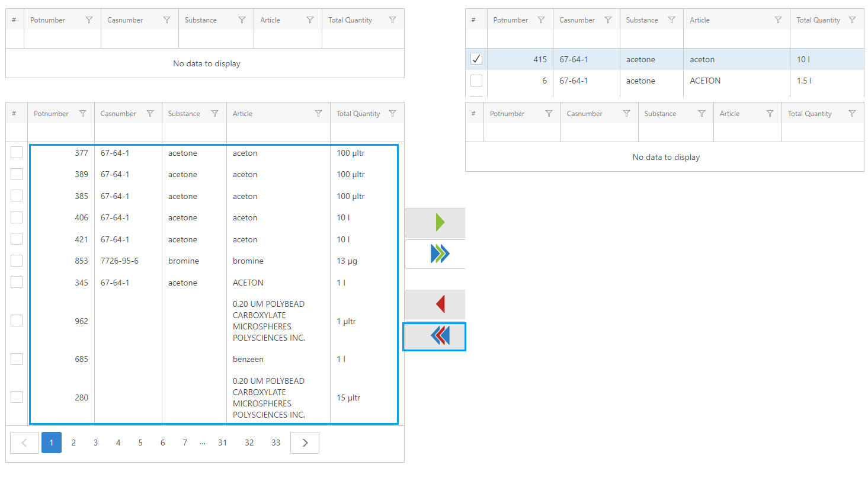Uncheck the selected row 415 checkbox
The width and height of the screenshot is (868, 484).
(476, 59)
